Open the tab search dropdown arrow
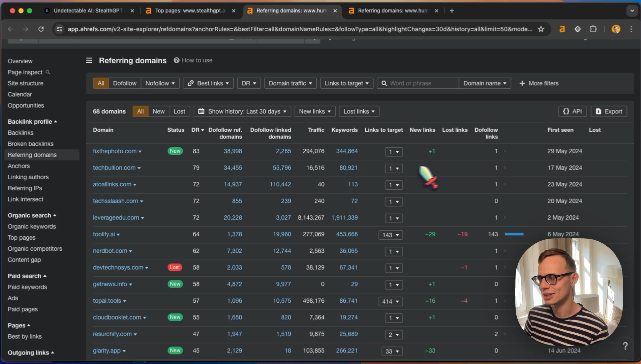 (x=632, y=11)
